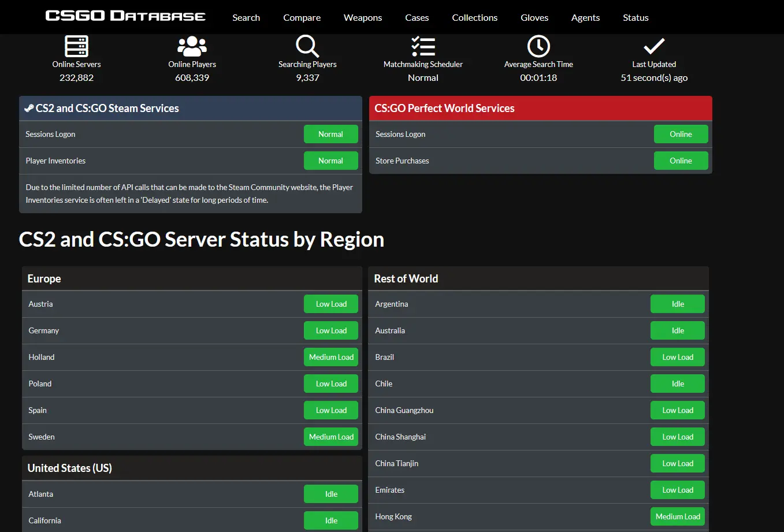Select the Status nav item

click(636, 17)
